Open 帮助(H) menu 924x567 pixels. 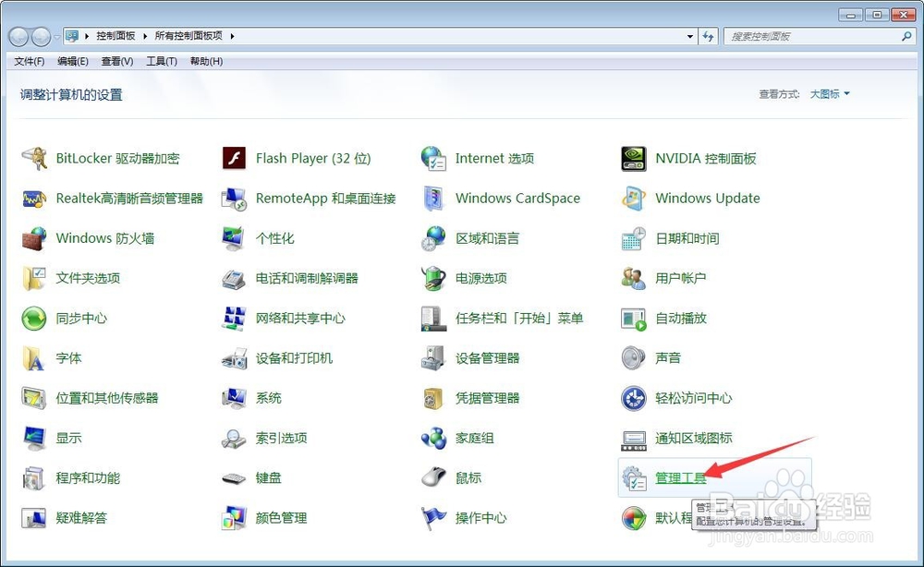pos(206,61)
